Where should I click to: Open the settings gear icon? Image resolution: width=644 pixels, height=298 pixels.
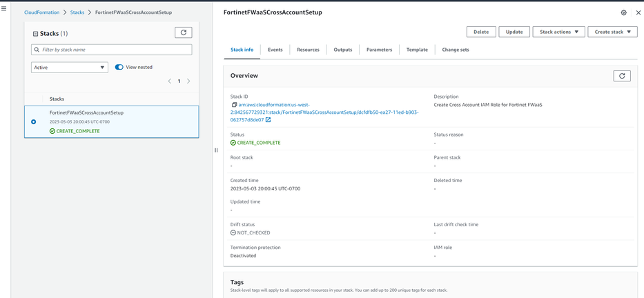click(624, 12)
